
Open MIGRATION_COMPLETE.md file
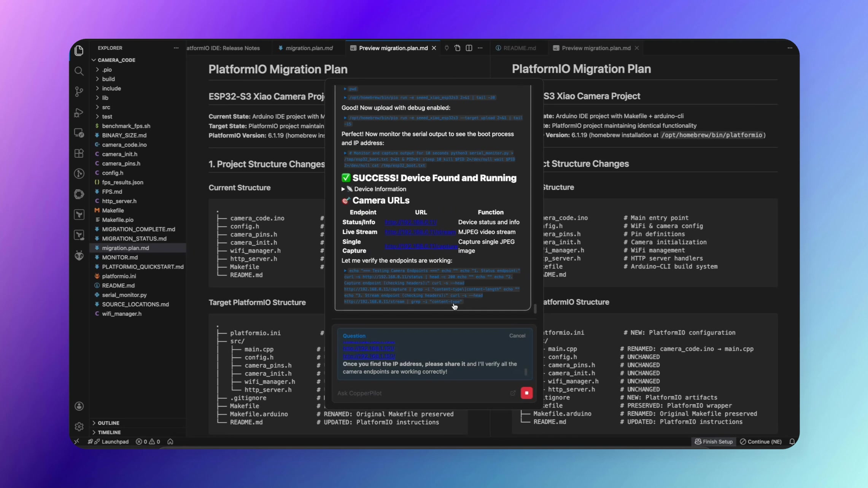coord(138,229)
